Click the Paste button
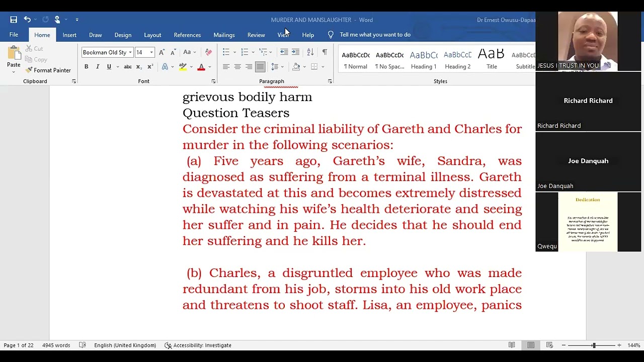Viewport: 644px width, 362px height. point(14,58)
